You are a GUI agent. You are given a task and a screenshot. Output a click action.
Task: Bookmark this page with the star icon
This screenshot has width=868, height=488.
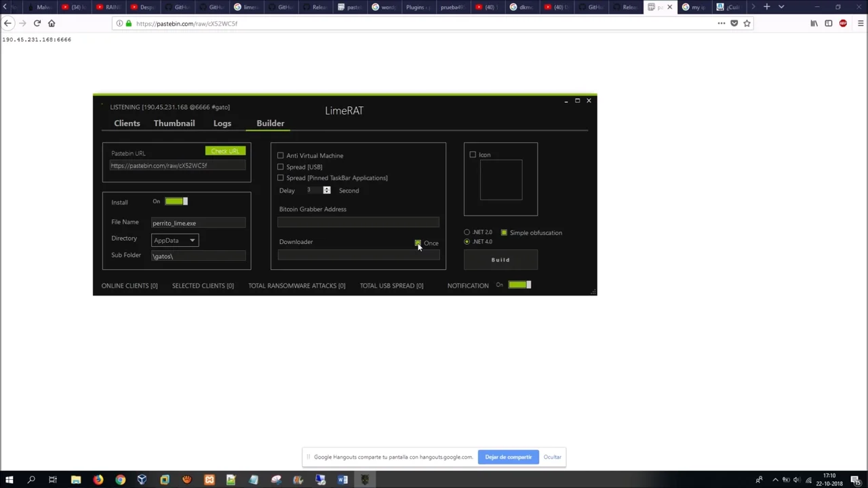point(747,23)
